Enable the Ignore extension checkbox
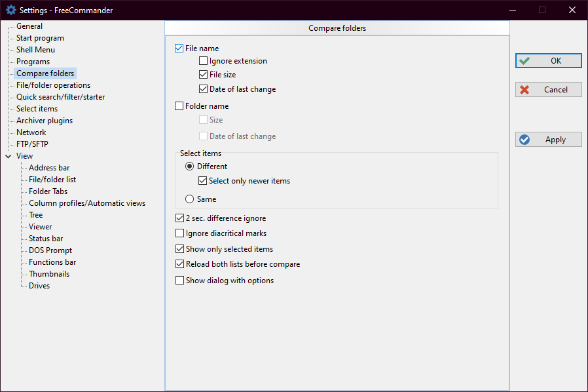 coord(204,61)
